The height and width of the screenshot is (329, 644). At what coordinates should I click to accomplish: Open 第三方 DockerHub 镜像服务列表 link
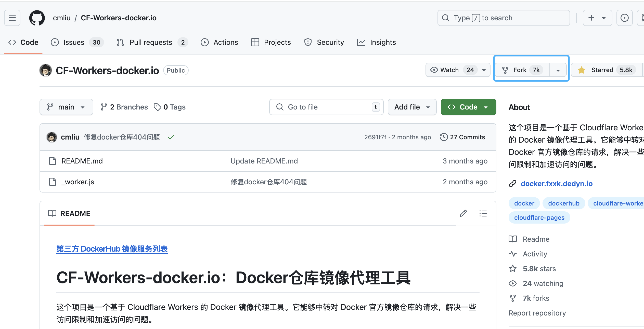click(112, 249)
